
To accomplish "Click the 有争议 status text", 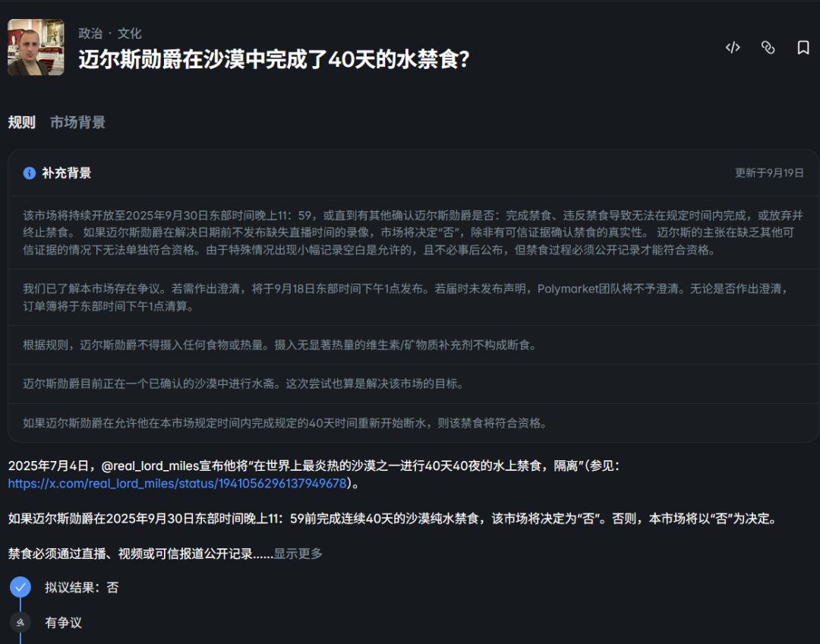I will (63, 623).
